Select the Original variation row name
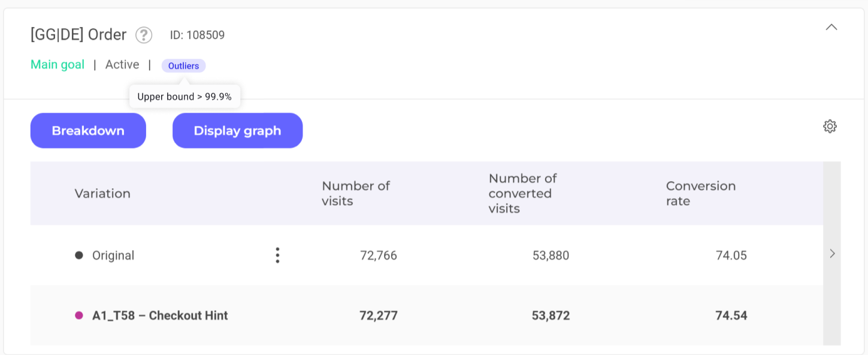 click(113, 255)
